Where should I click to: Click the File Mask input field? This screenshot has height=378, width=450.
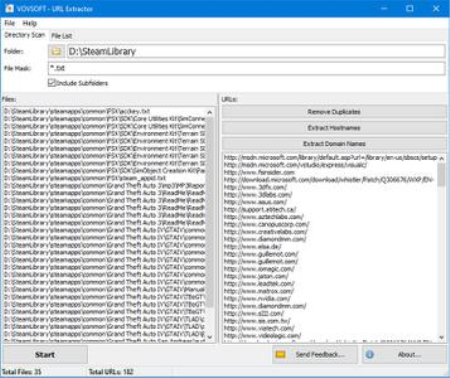[247, 68]
